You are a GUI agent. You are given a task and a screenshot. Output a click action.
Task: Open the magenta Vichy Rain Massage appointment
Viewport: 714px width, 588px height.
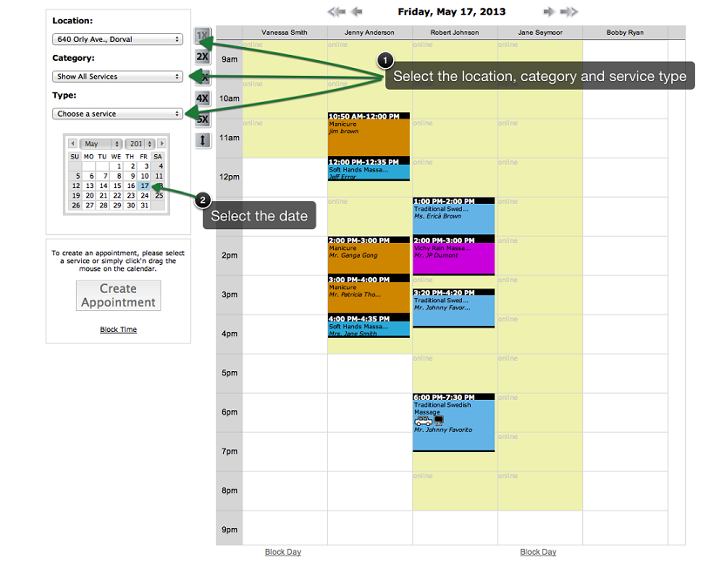(454, 255)
